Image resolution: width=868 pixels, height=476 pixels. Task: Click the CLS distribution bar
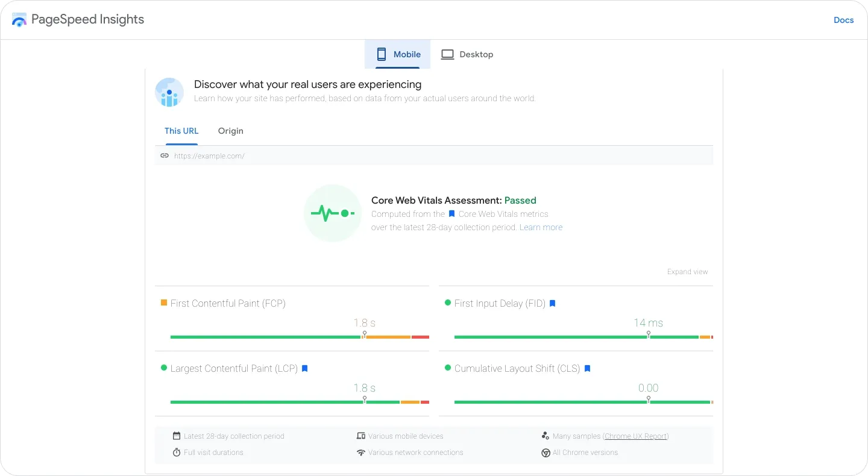tap(583, 402)
